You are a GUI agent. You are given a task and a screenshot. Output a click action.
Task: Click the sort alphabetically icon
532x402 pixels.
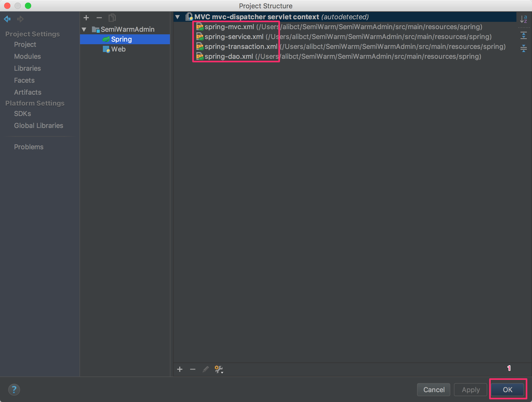tap(524, 19)
